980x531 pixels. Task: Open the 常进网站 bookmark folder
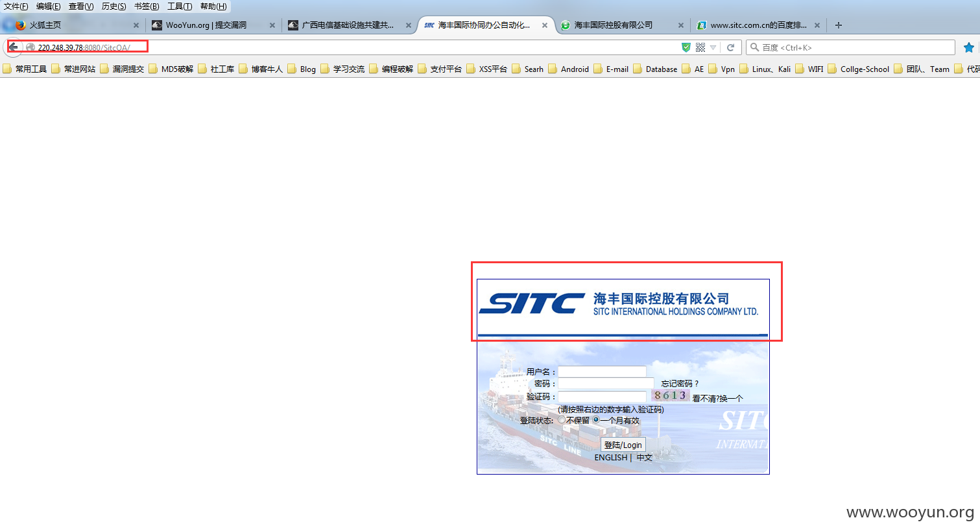pos(73,69)
